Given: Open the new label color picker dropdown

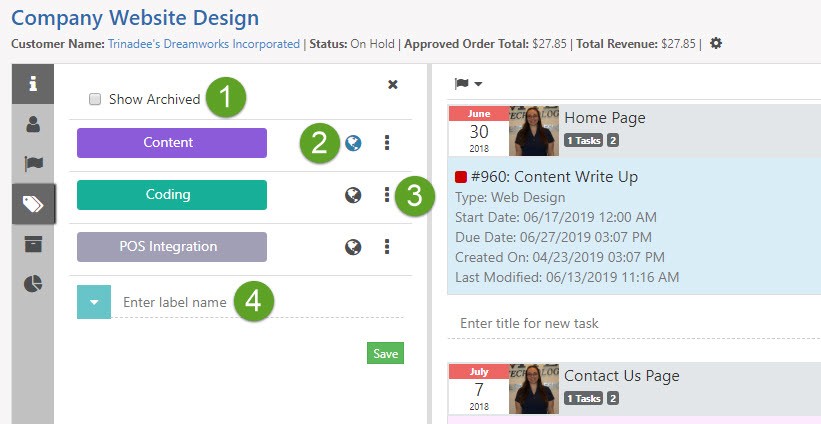Looking at the screenshot, I should (x=93, y=301).
